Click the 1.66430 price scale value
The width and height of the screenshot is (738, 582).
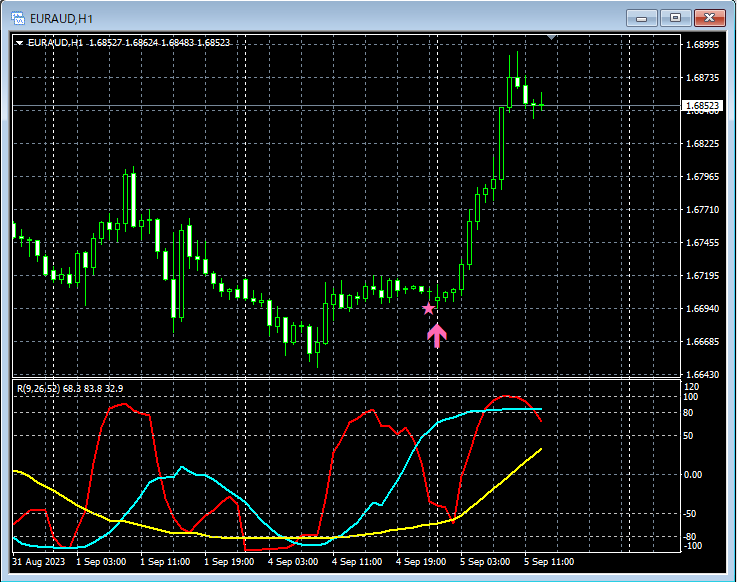(703, 375)
